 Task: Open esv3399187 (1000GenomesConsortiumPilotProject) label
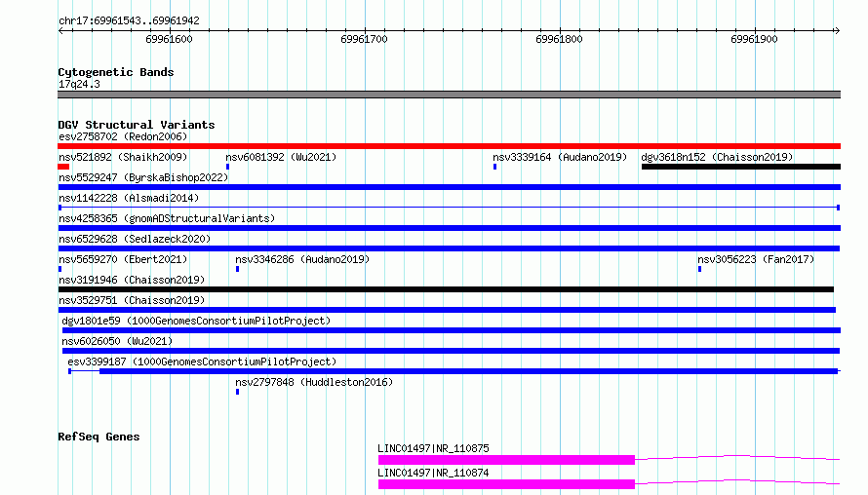tap(202, 362)
